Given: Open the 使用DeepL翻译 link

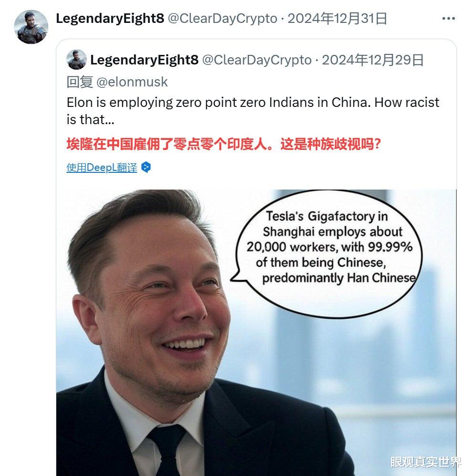Looking at the screenshot, I should [x=102, y=168].
